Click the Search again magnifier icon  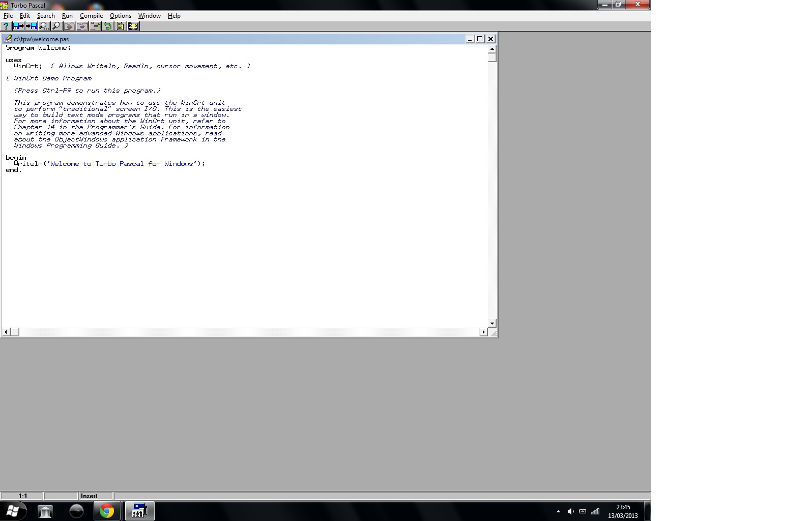click(56, 26)
